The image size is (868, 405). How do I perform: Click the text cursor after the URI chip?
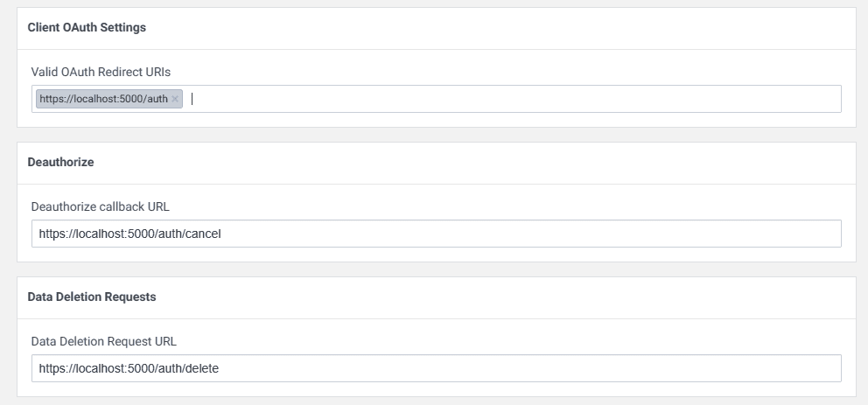pos(192,99)
